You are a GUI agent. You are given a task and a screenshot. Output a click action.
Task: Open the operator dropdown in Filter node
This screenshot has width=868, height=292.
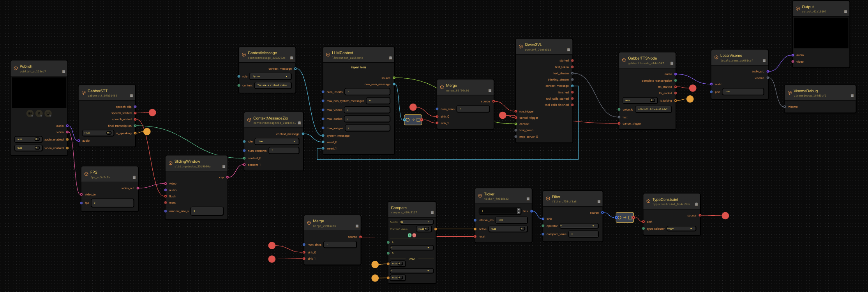579,226
